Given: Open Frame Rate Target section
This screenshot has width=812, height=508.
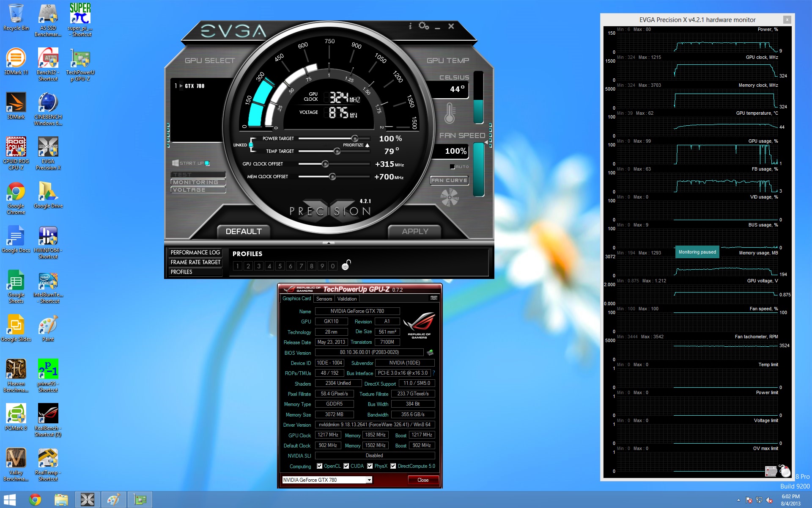Looking at the screenshot, I should coord(195,262).
